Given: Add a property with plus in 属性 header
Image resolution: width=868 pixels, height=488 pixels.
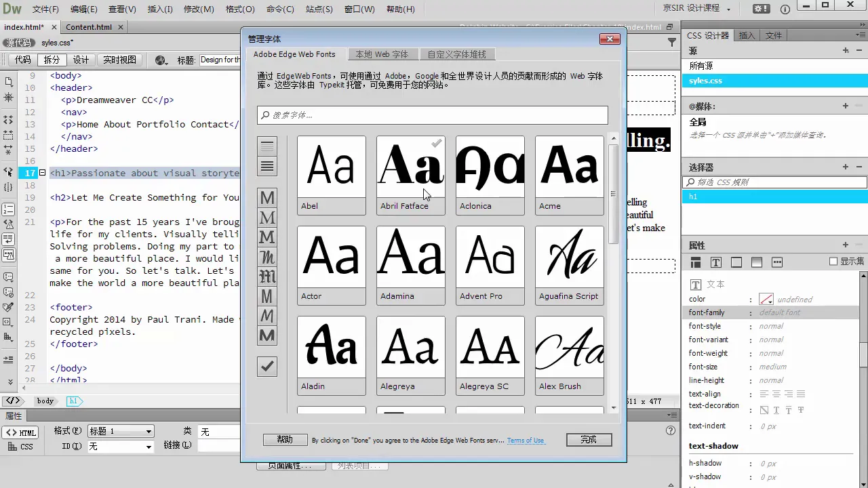Looking at the screenshot, I should [x=846, y=245].
